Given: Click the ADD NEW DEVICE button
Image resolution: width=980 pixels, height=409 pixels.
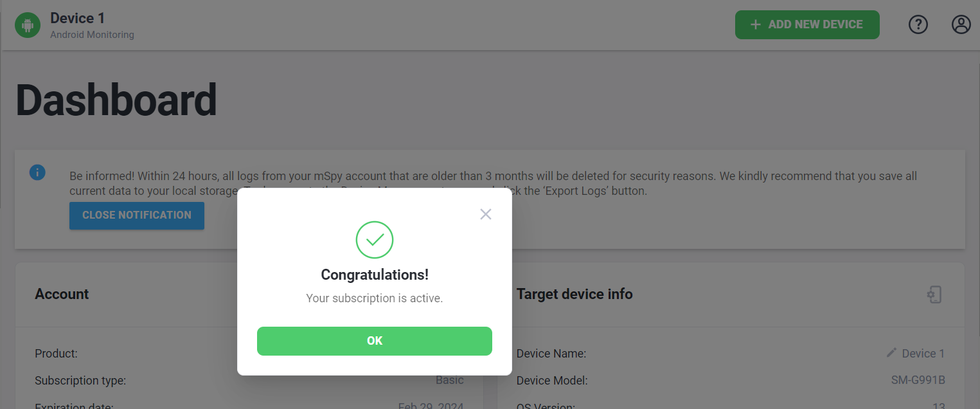Looking at the screenshot, I should [x=807, y=24].
